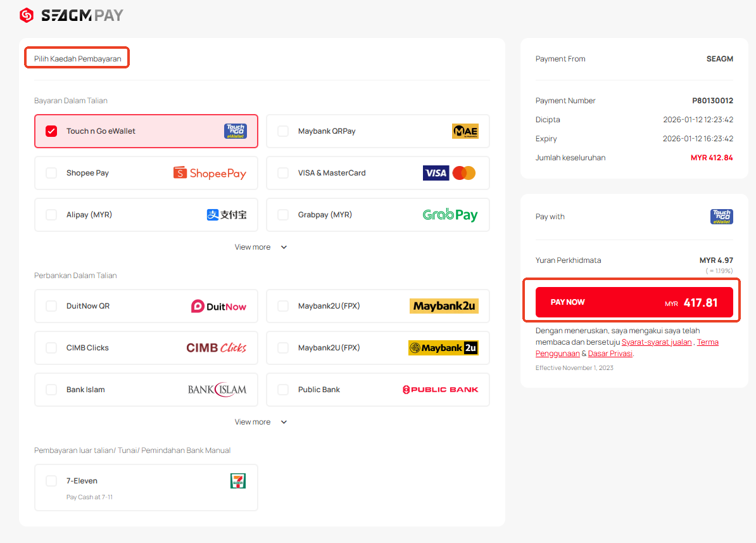The height and width of the screenshot is (543, 756).
Task: Click the ShopeePay logo
Action: click(210, 173)
